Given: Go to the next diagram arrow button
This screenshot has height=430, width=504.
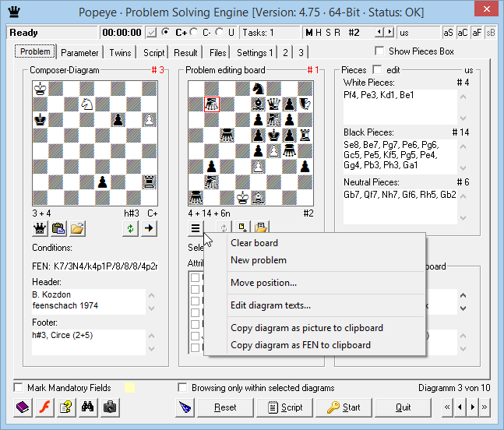Looking at the screenshot, I should point(473,407).
